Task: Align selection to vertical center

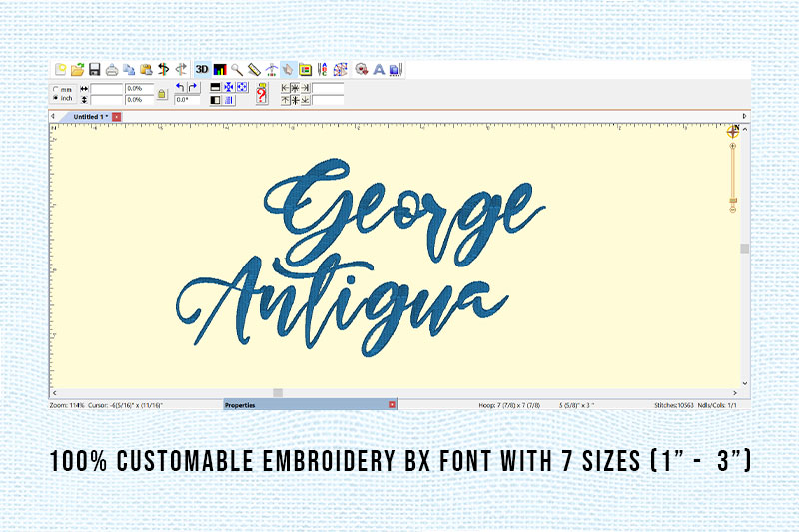Action: (x=295, y=100)
